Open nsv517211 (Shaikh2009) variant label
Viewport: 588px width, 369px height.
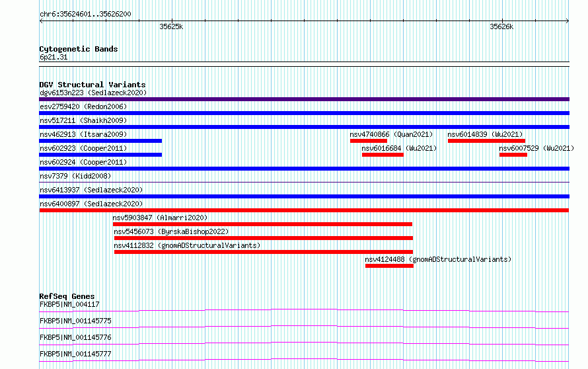click(x=83, y=120)
